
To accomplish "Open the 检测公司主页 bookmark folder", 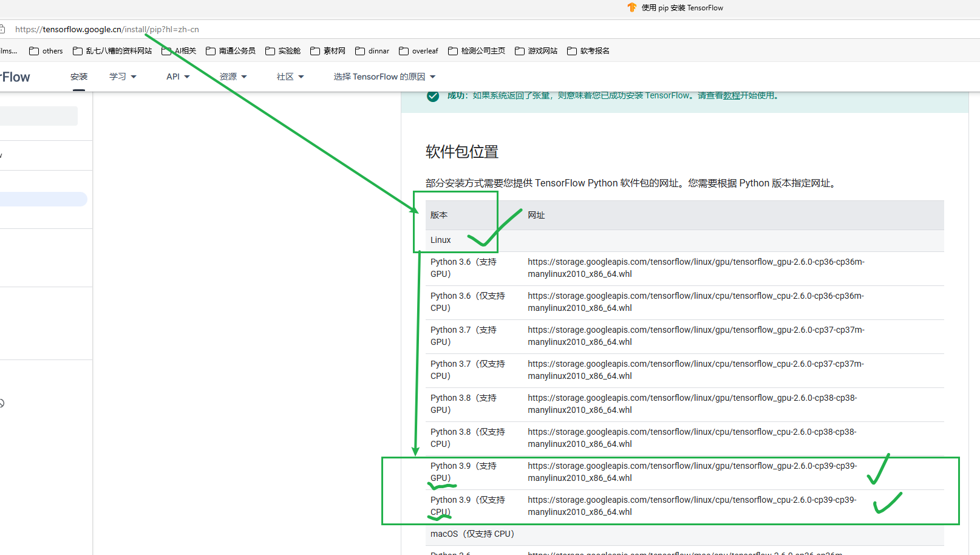I will coord(477,51).
